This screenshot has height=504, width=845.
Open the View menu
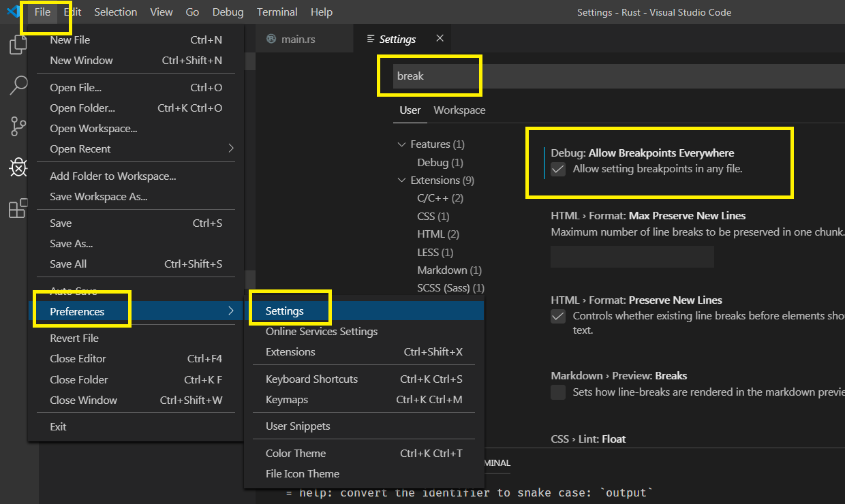point(162,12)
